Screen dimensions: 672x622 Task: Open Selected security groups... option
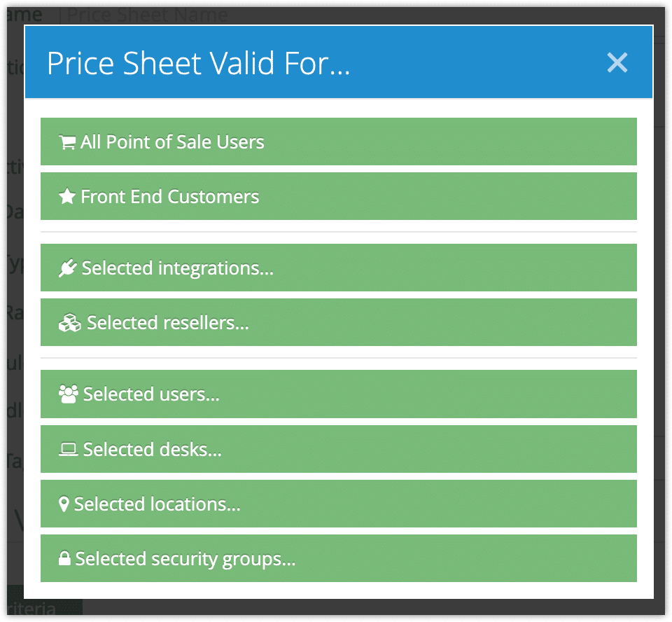[x=339, y=558]
